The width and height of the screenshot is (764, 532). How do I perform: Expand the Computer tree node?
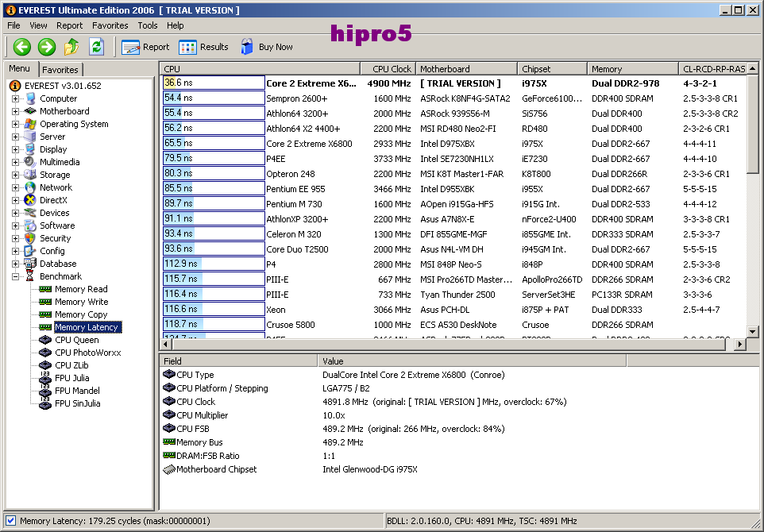[x=16, y=98]
